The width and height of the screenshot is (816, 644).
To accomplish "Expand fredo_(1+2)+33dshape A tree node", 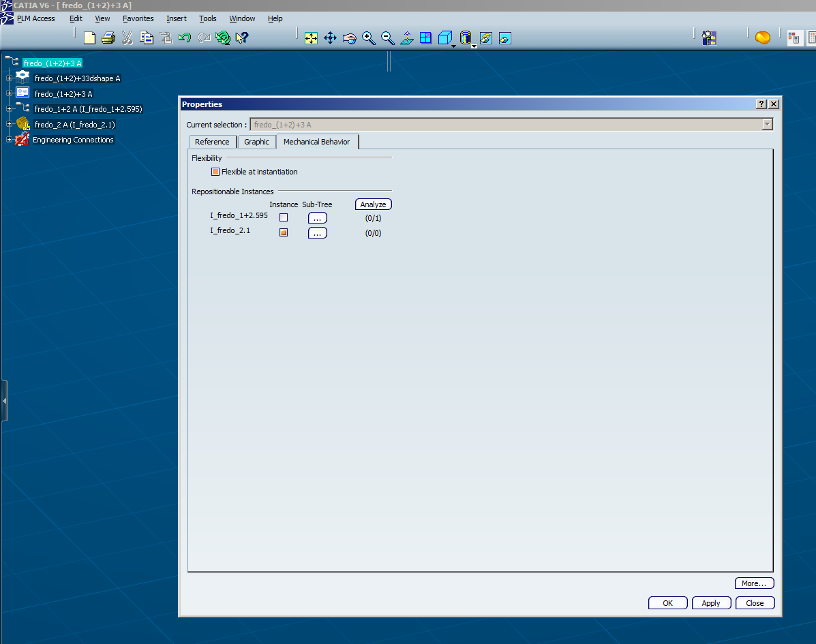I will [9, 78].
